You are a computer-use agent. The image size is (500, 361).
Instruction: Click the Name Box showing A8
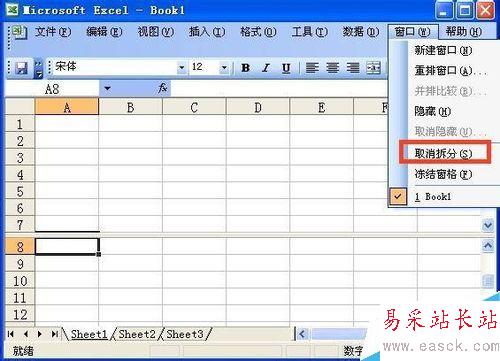(52, 89)
